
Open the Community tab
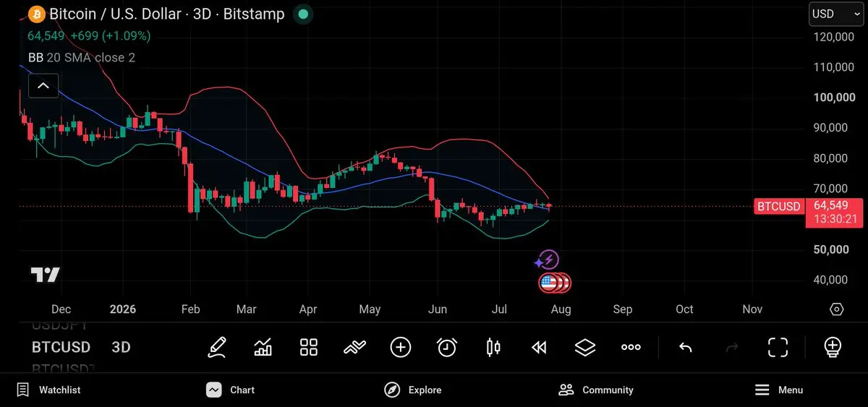[596, 390]
